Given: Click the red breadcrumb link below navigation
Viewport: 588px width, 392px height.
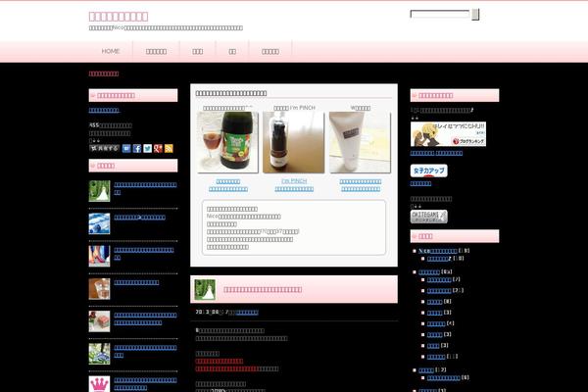Looking at the screenshot, I should tap(104, 73).
